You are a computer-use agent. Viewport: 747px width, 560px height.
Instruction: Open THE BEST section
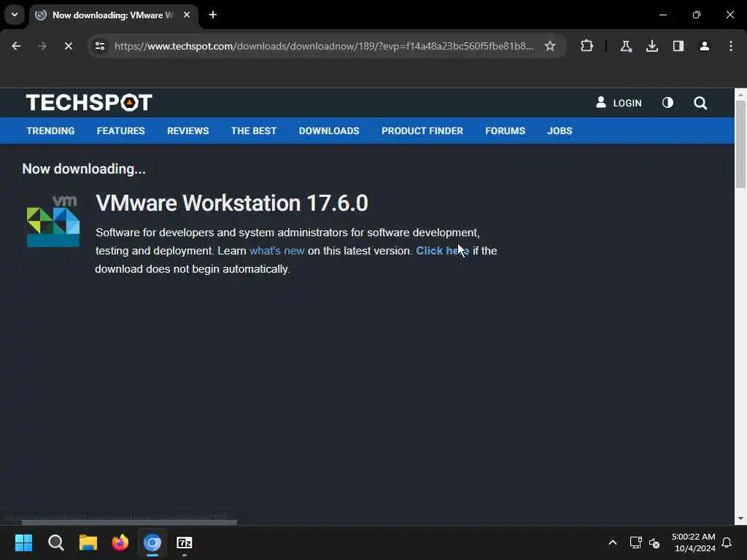253,131
